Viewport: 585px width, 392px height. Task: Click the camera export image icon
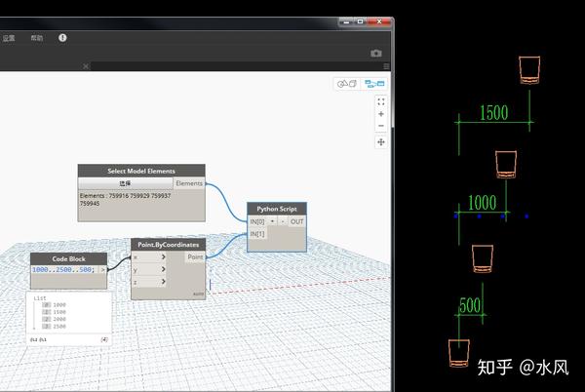pyautogui.click(x=376, y=54)
